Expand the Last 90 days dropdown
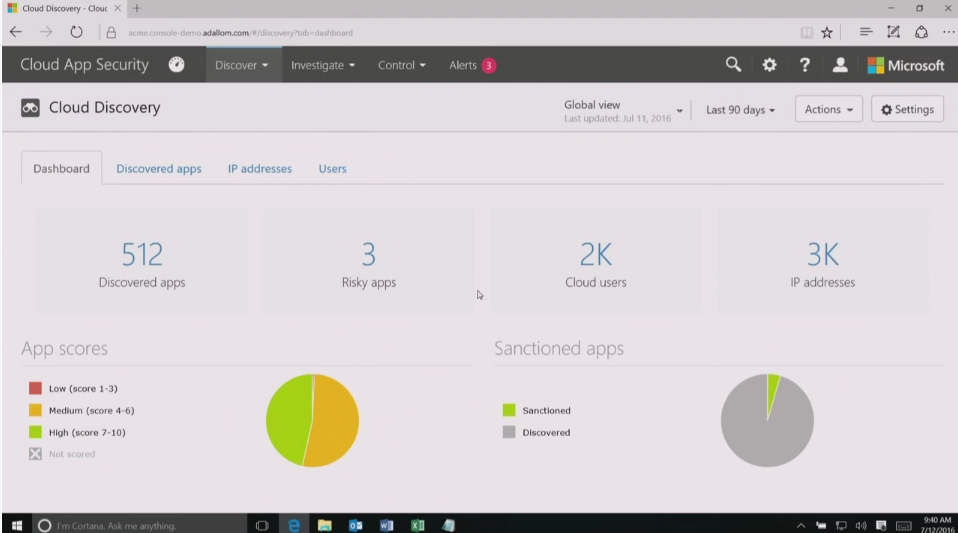Image resolution: width=958 pixels, height=533 pixels. coord(740,110)
